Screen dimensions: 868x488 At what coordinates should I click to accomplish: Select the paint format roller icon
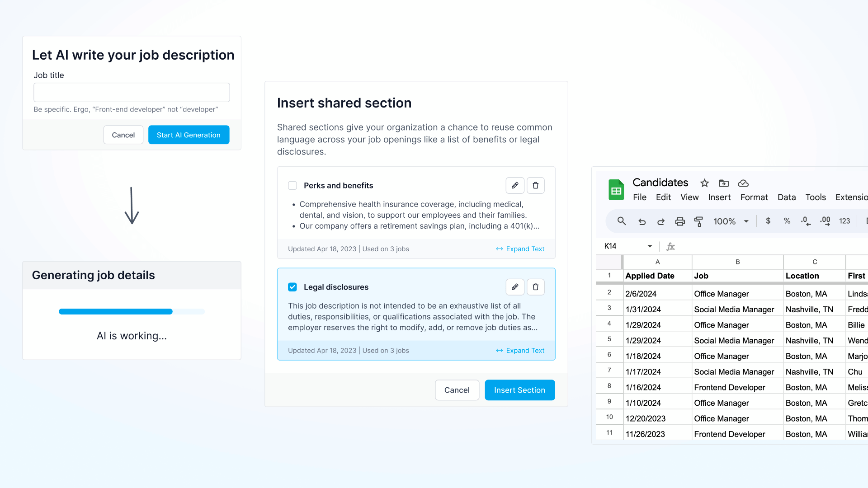tap(698, 221)
